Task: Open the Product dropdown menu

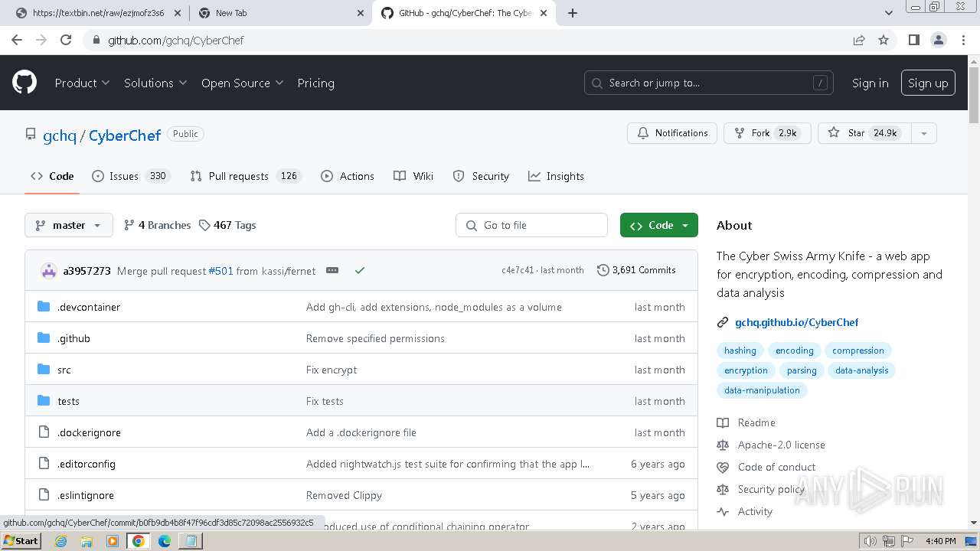Action: [82, 83]
